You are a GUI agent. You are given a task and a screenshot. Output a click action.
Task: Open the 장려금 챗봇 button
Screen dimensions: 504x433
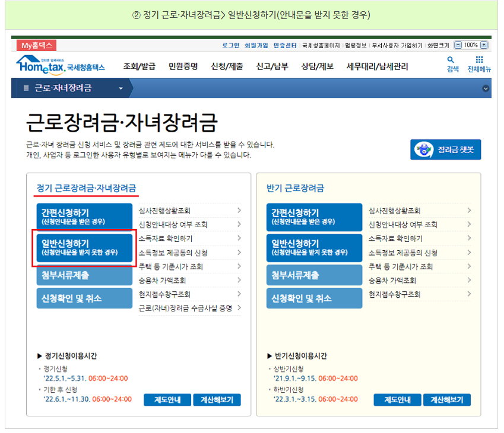pyautogui.click(x=445, y=149)
